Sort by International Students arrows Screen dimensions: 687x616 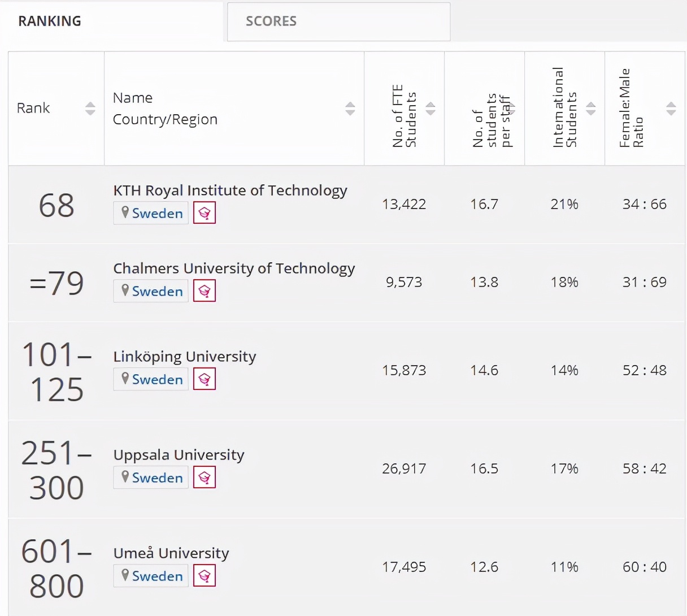tap(591, 109)
